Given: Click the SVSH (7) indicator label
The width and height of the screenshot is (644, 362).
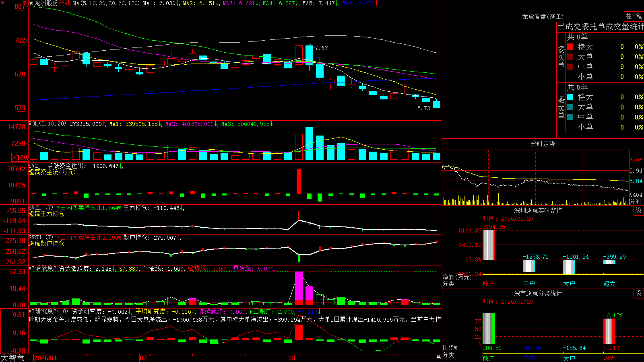Looking at the screenshot, I should tap(41, 238).
